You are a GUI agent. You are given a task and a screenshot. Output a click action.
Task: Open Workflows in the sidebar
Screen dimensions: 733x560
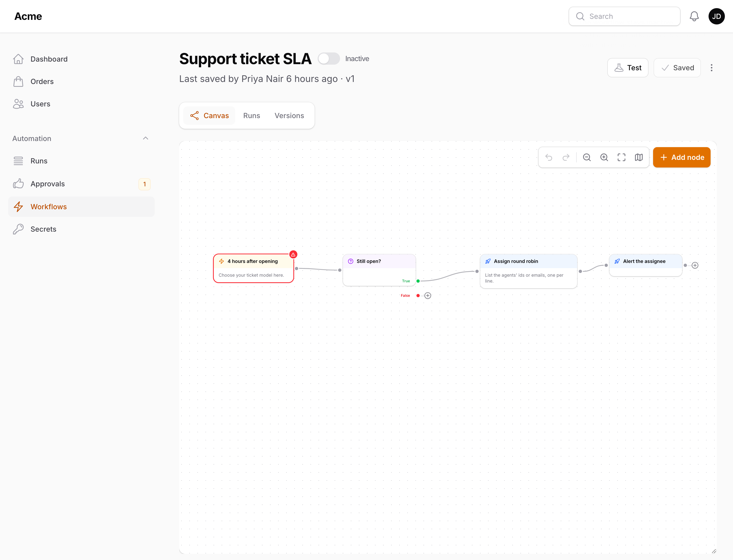81,207
